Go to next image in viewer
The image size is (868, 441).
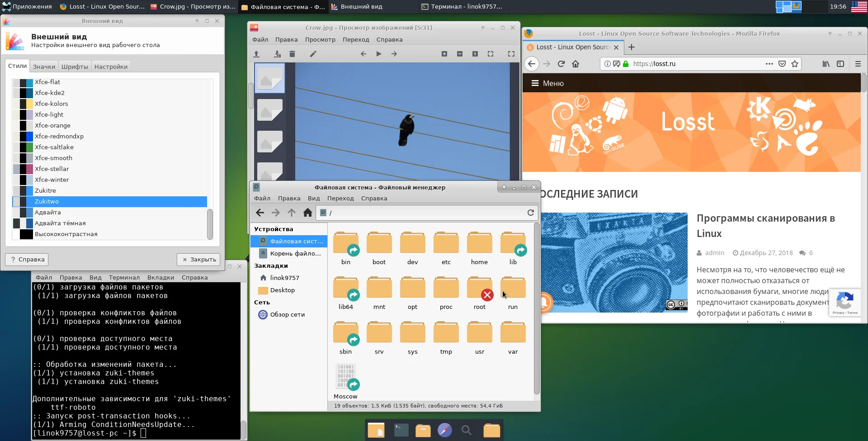point(394,54)
